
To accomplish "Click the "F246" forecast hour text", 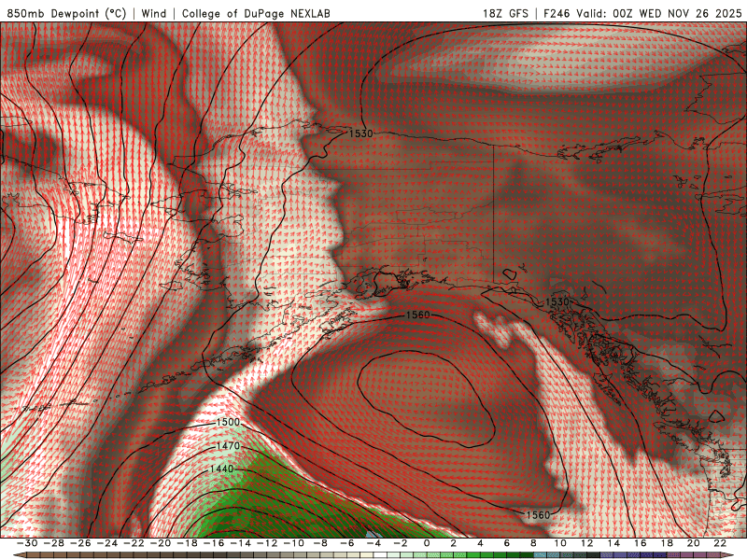I will coord(557,13).
